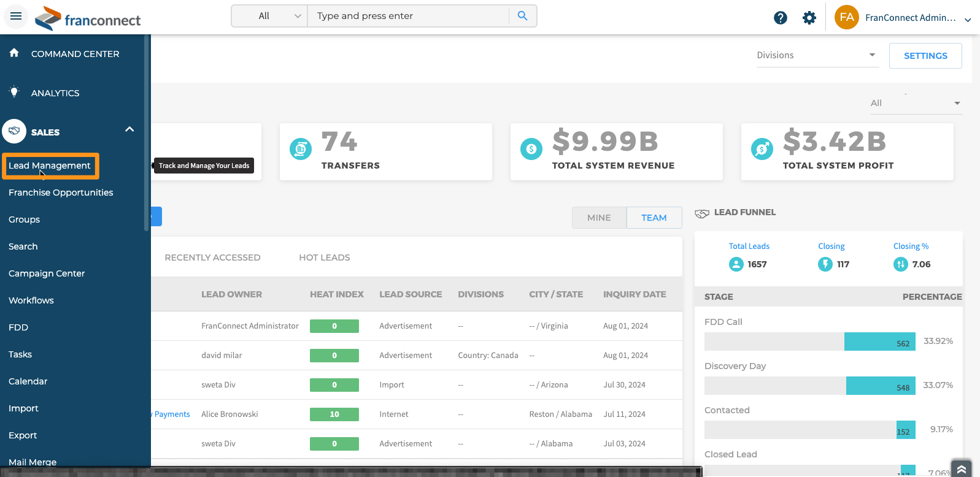
Task: Click the FA user avatar
Action: [x=846, y=17]
